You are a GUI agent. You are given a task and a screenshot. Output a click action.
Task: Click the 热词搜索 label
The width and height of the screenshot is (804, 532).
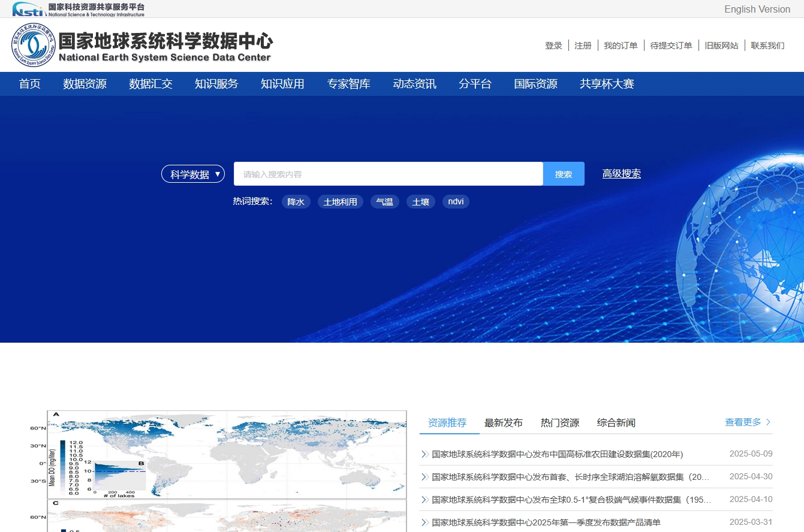point(253,201)
